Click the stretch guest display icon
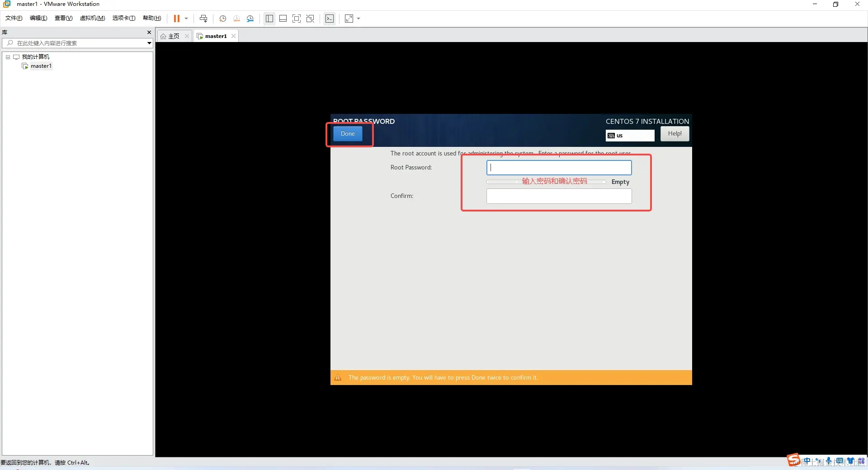Screen dimensions: 868x470 [349, 19]
